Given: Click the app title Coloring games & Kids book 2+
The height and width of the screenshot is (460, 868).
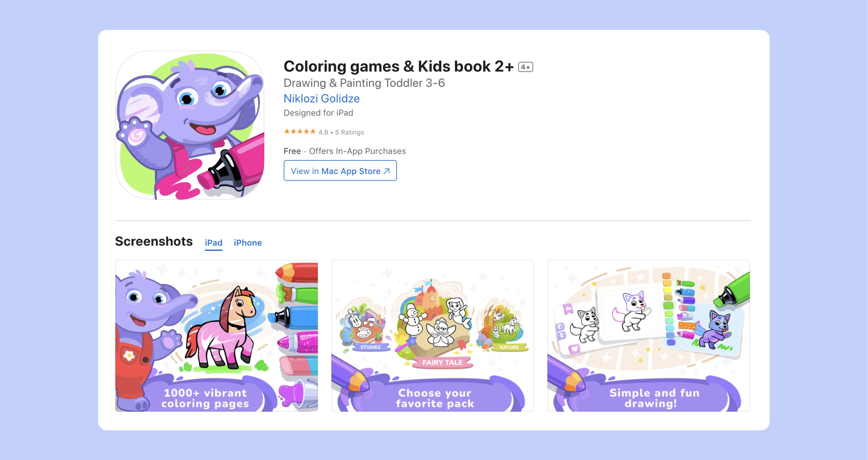Looking at the screenshot, I should (x=399, y=67).
